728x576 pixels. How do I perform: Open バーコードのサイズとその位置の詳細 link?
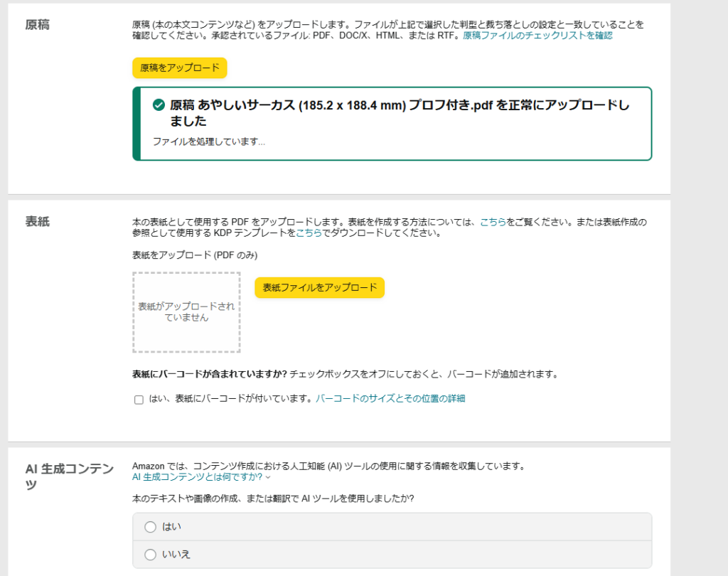[x=390, y=398]
